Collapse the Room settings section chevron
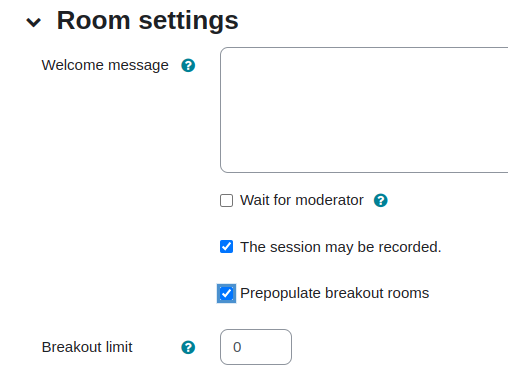The height and width of the screenshot is (377, 508). click(33, 23)
